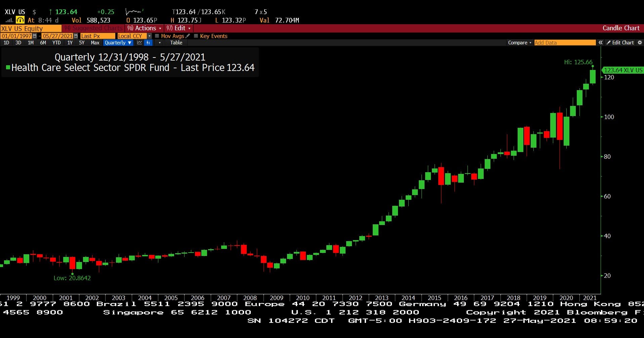This screenshot has height=338, width=644.
Task: Click the large red 2020 quarterly candle
Action: pos(560,126)
